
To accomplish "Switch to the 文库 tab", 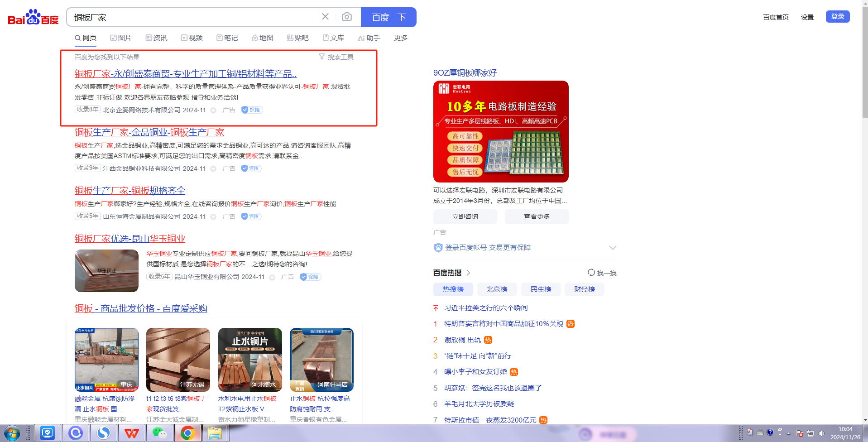I will coord(333,38).
